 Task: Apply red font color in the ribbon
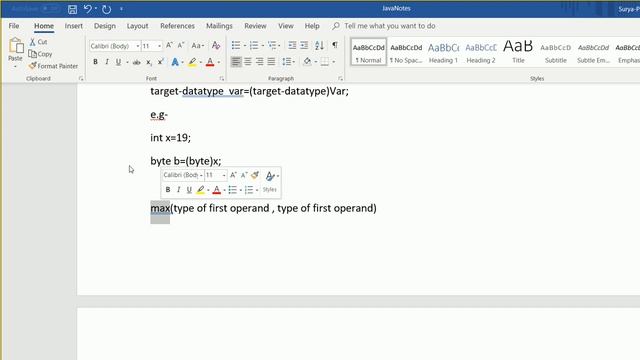coord(210,62)
